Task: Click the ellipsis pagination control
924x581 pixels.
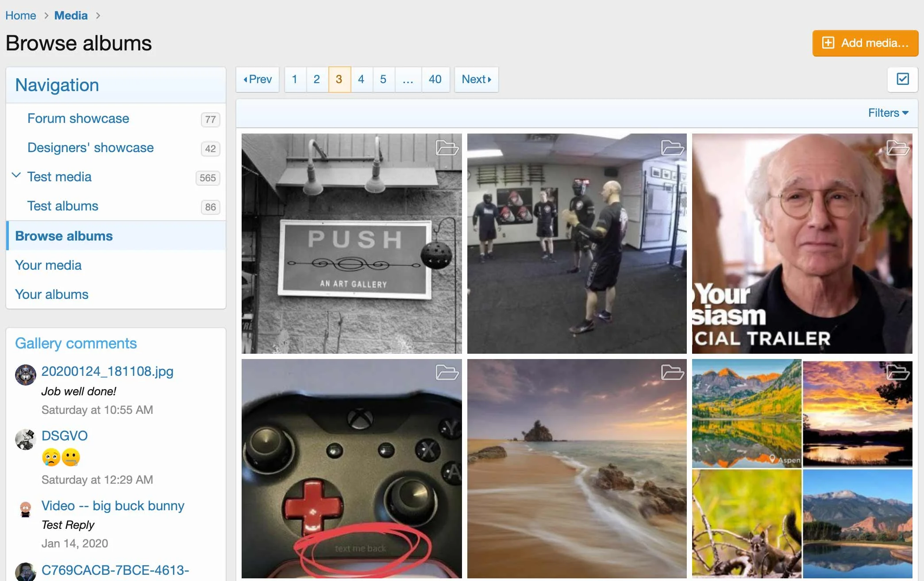Action: click(x=408, y=80)
